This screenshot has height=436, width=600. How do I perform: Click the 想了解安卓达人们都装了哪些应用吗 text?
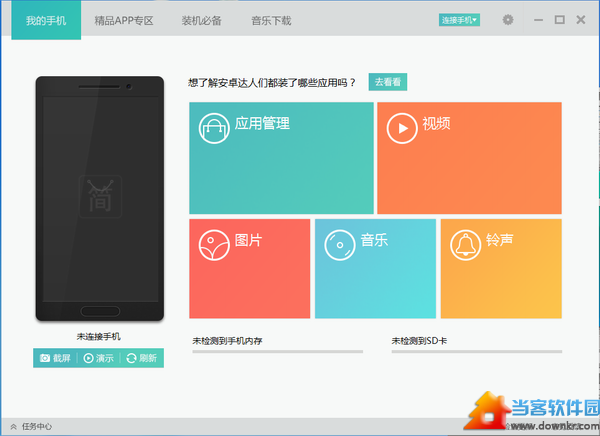point(272,82)
